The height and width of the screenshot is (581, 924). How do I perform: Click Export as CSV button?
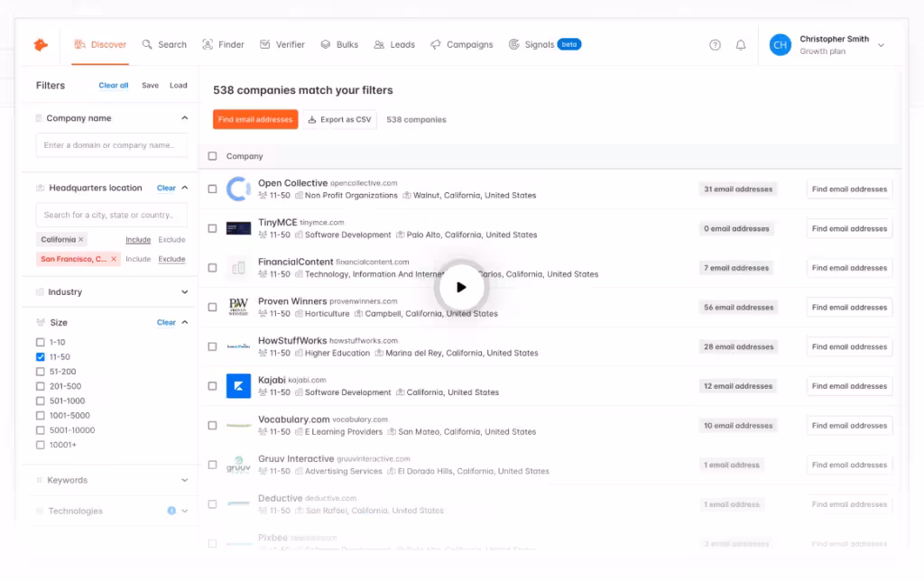(x=339, y=119)
